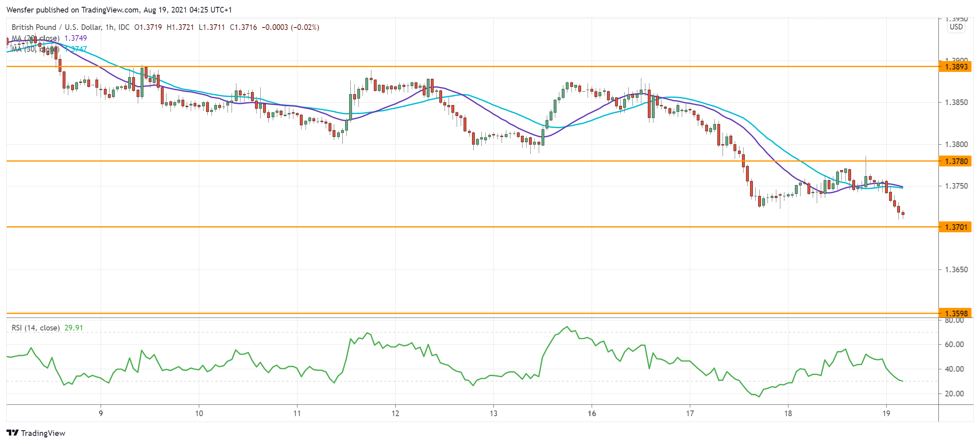This screenshot has width=980, height=444.
Task: Select the British Pound / U.S. Dollar title
Action: coord(56,27)
